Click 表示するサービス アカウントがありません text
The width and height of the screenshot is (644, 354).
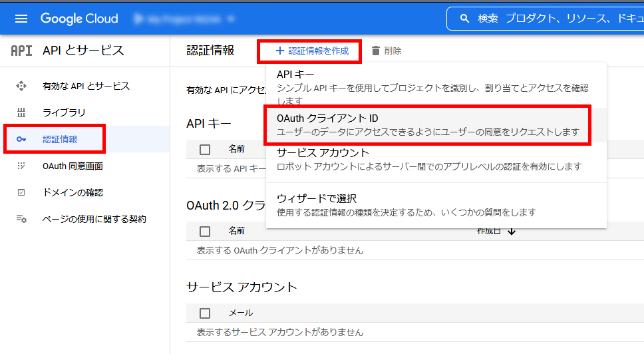click(x=280, y=332)
